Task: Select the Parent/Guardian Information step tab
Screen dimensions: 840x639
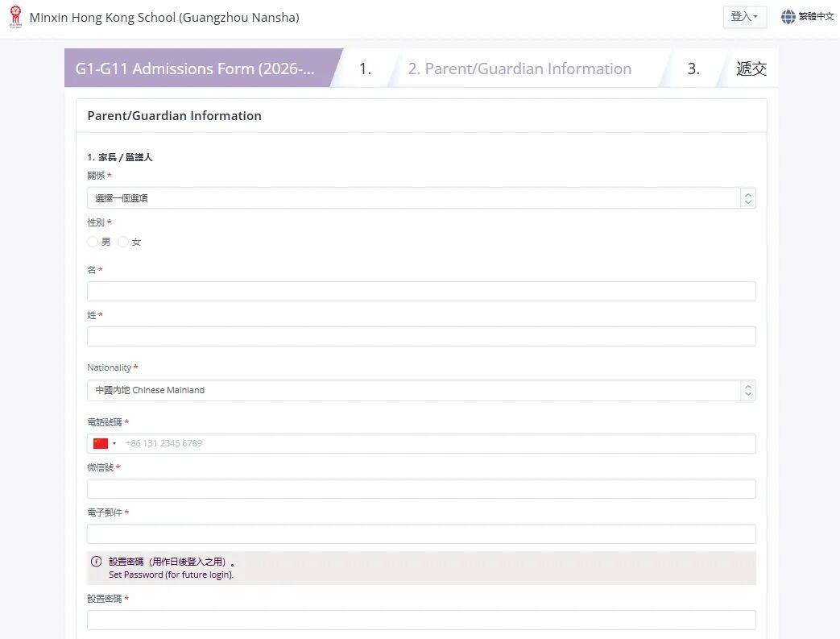Action: pyautogui.click(x=519, y=68)
